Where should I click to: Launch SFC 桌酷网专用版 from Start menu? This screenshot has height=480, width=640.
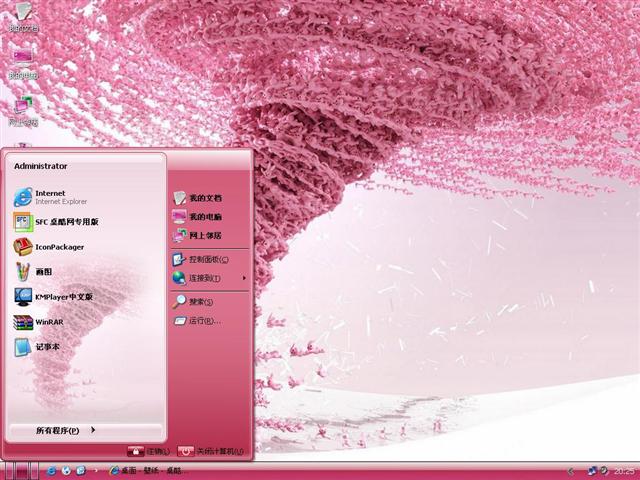[x=60, y=222]
